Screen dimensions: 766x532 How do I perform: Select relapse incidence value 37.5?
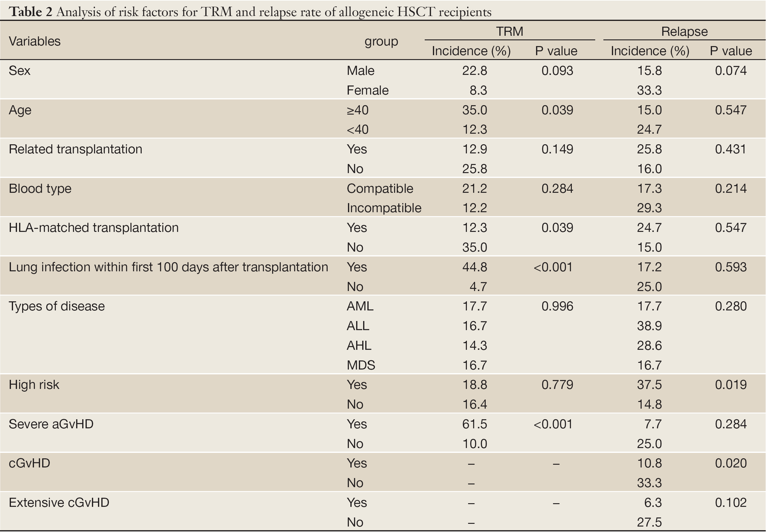(649, 385)
